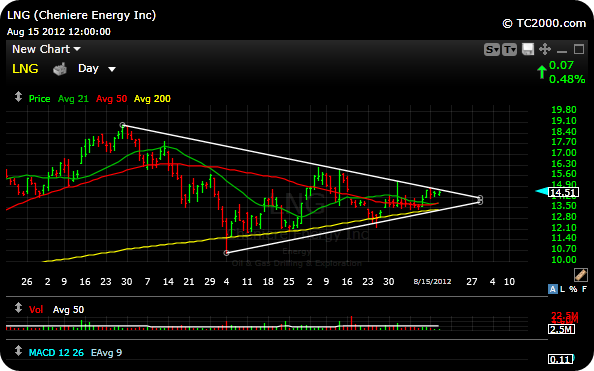Click the trendline apex anchor point
The width and height of the screenshot is (594, 371).
tap(480, 199)
